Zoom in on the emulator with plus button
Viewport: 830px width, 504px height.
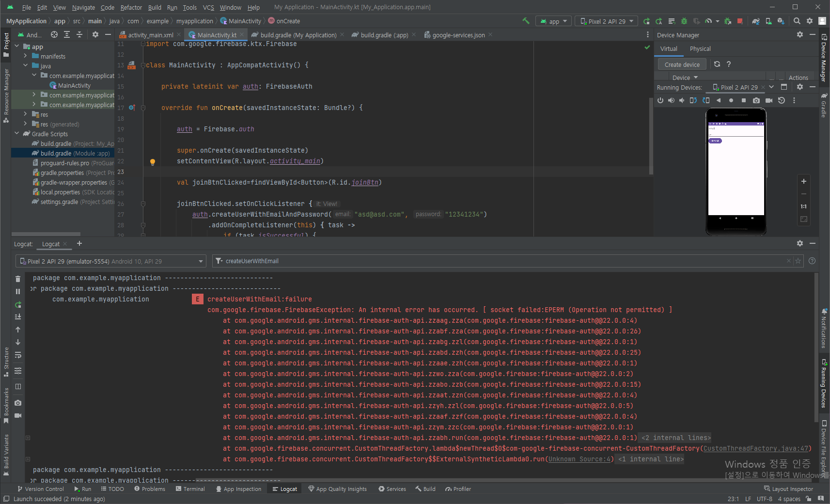804,181
